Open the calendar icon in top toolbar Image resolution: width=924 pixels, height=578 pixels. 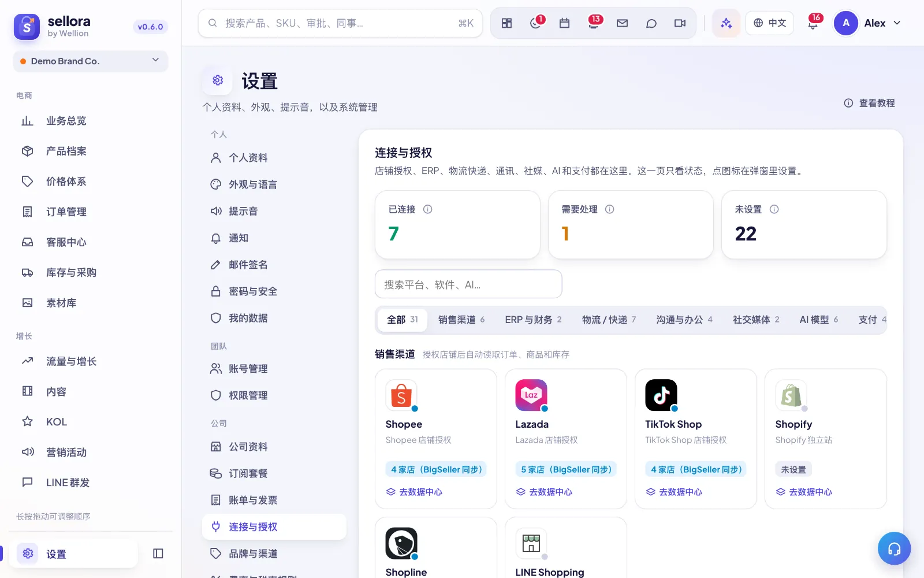(564, 23)
